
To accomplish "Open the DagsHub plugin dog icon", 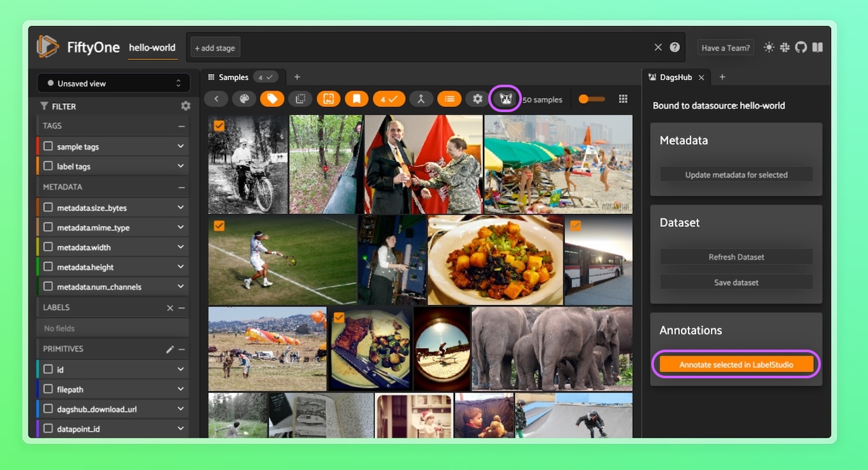I will tap(505, 99).
